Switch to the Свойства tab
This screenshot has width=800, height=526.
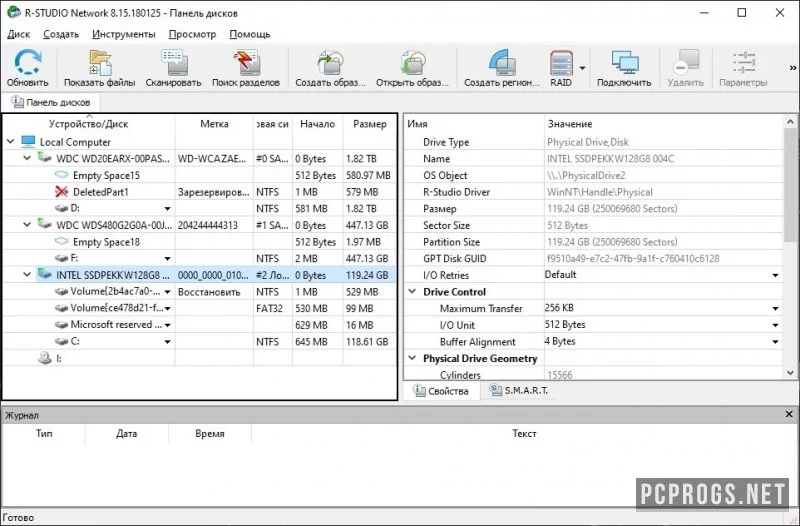click(441, 391)
